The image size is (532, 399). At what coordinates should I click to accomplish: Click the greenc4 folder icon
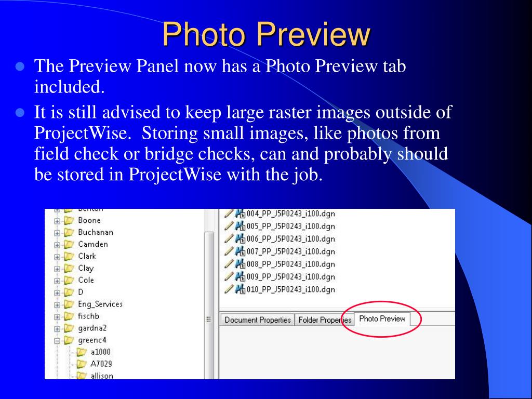tap(69, 340)
